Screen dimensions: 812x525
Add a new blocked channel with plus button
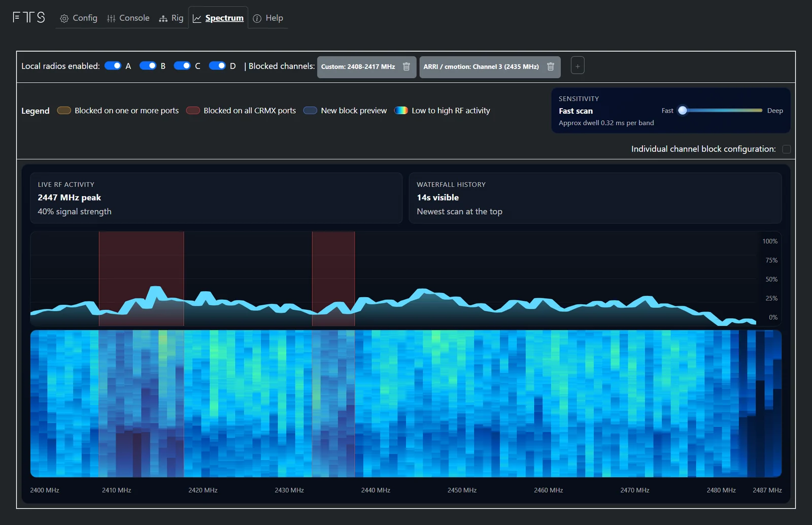click(578, 66)
